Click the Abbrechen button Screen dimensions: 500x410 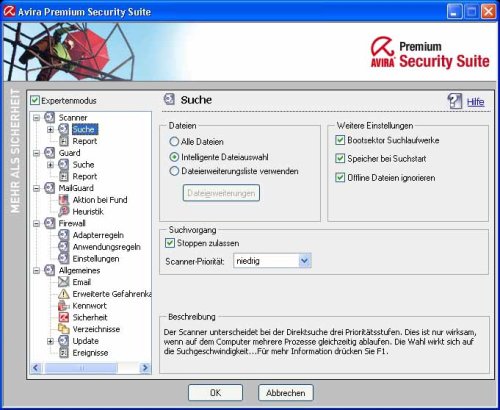(286, 393)
